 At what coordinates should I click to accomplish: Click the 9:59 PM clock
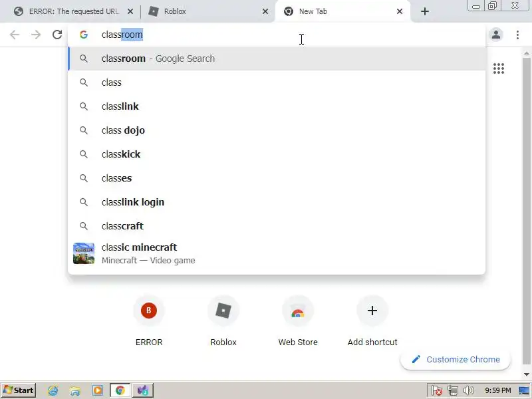[497, 390]
